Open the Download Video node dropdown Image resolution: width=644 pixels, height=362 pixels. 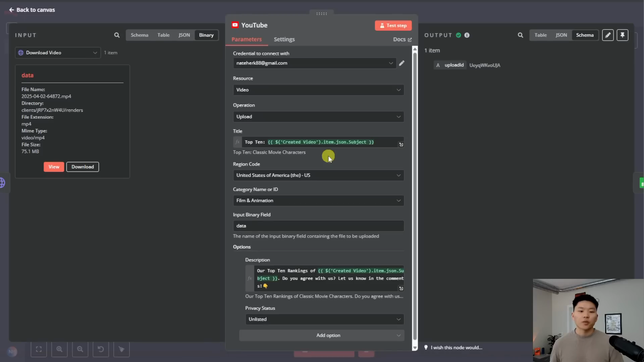pyautogui.click(x=58, y=53)
